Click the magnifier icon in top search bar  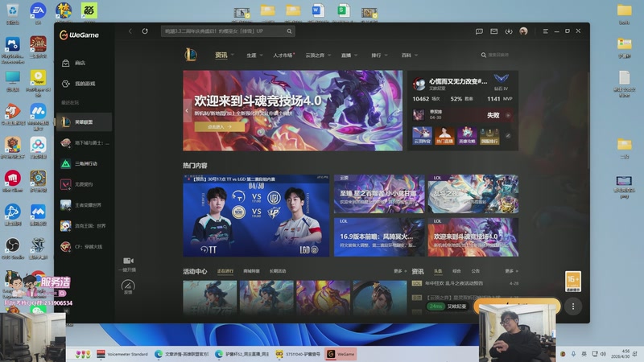coord(289,31)
